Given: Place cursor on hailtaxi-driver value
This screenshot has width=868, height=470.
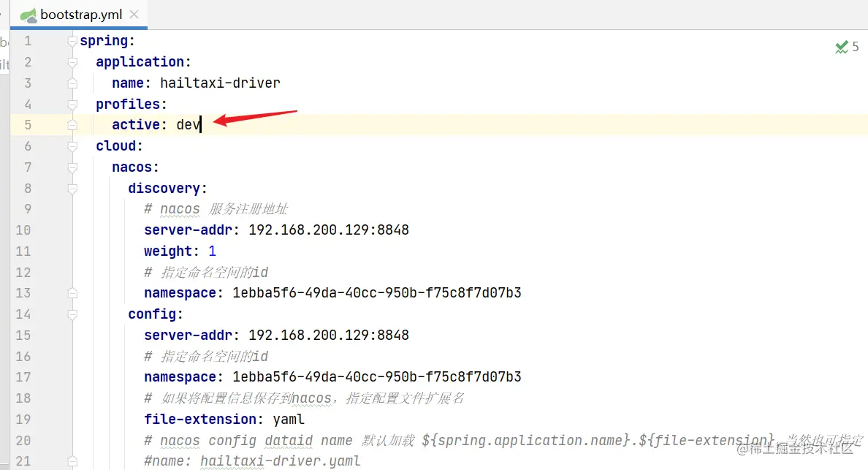Looking at the screenshot, I should (x=221, y=83).
